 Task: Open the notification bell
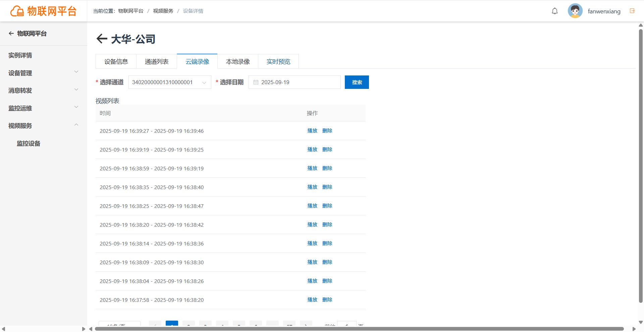tap(555, 11)
